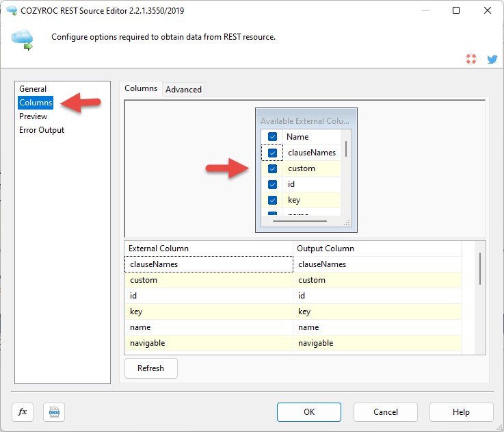
Task: Select the key external column cell
Action: (209, 312)
